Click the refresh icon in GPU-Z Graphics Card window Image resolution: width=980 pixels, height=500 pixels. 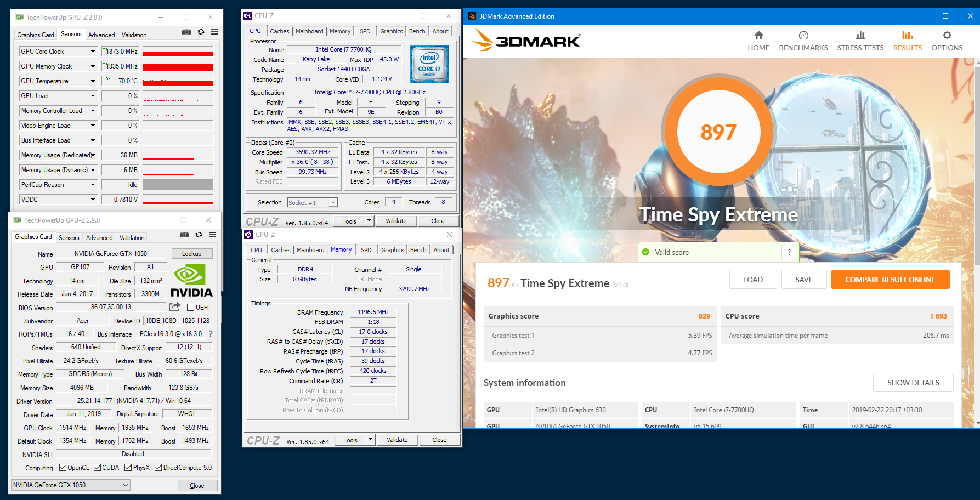point(199,235)
